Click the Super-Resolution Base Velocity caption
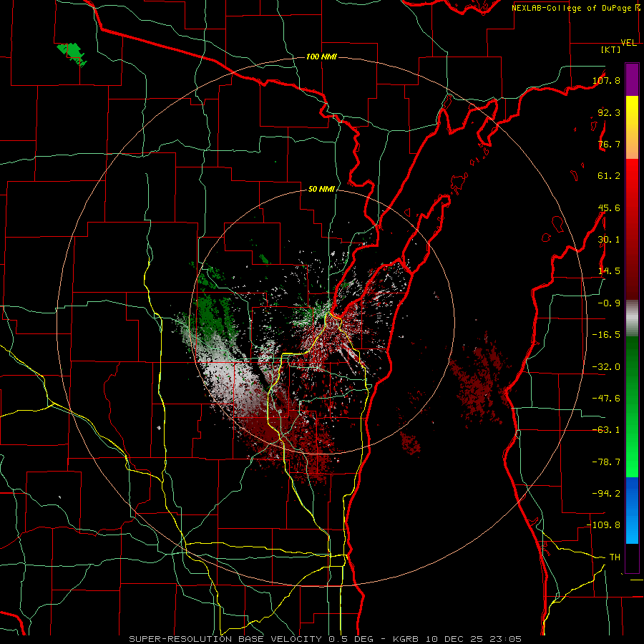Viewport: 644px width, 644px height. click(x=326, y=639)
